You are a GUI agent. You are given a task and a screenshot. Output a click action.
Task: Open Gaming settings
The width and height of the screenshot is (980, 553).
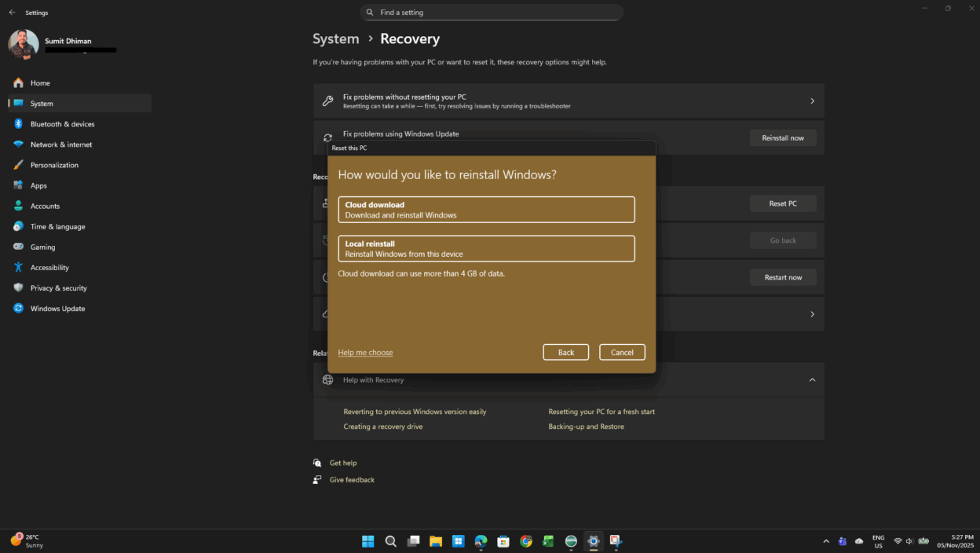coord(79,247)
